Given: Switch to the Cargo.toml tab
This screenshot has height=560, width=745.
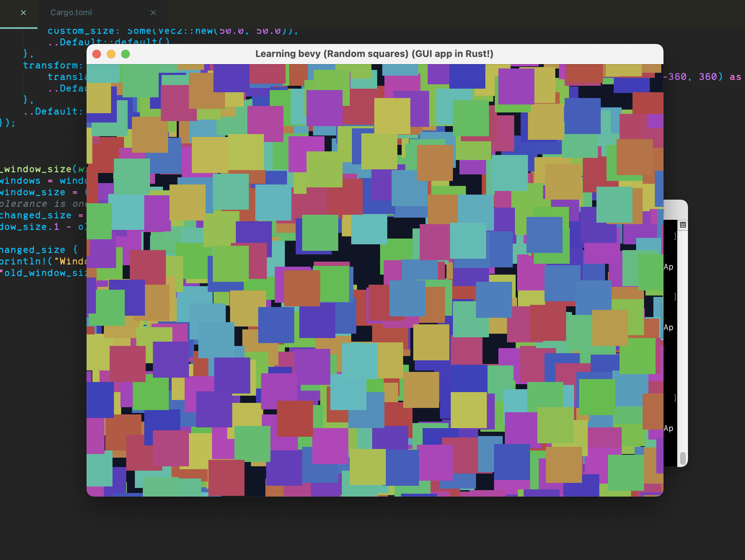Looking at the screenshot, I should pyautogui.click(x=71, y=13).
